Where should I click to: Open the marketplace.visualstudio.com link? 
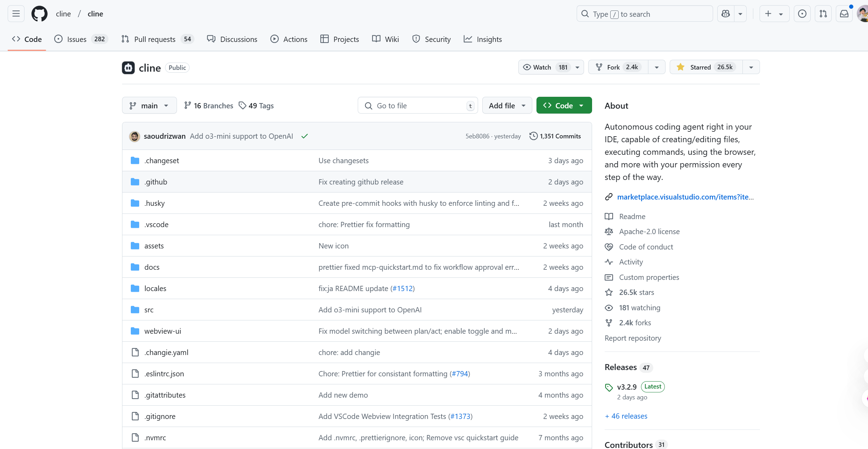click(685, 197)
